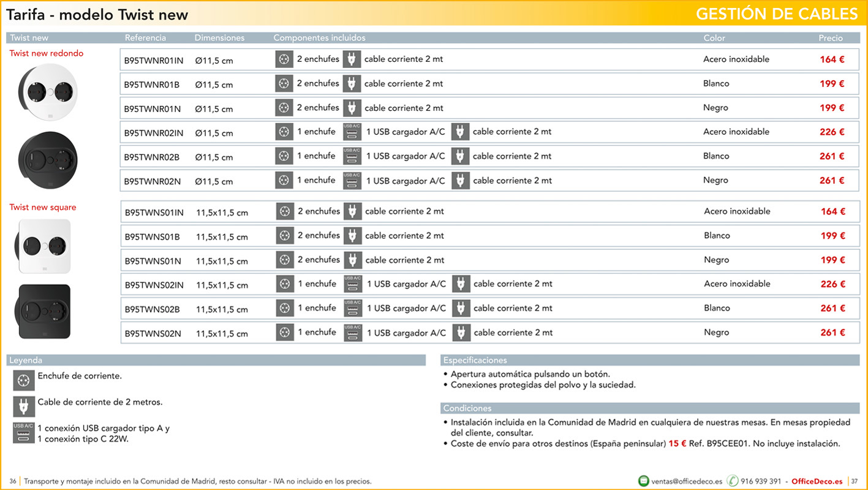
Task: Select the reference B95TWNS02B
Action: pos(153,309)
